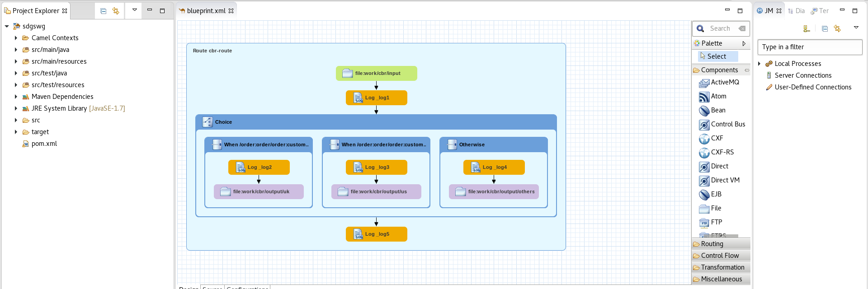Select Log _log2 node in diagram

pos(259,167)
